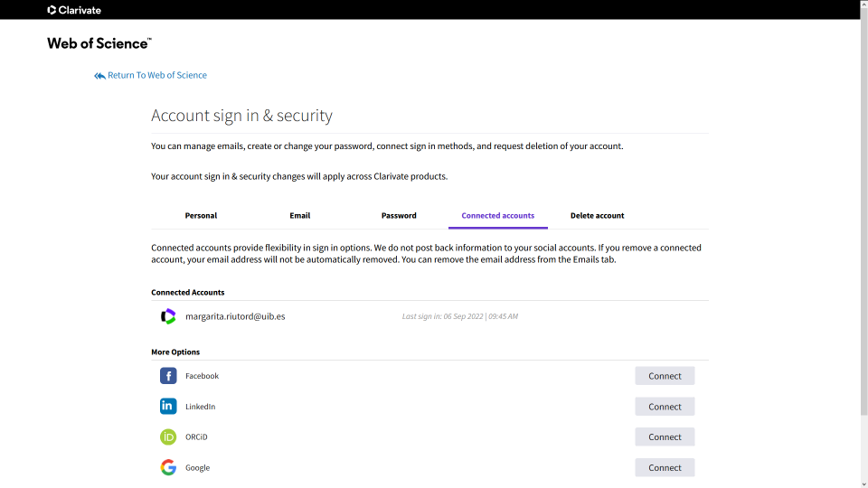Click the Web of Science logo

pyautogui.click(x=99, y=43)
